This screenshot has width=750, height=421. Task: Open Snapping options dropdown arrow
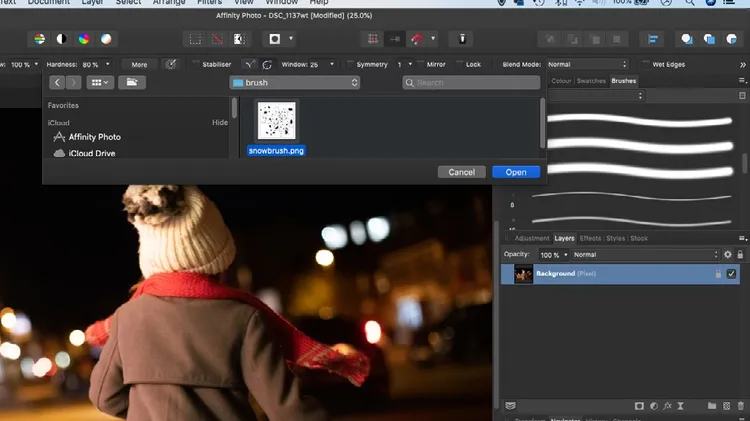[433, 38]
